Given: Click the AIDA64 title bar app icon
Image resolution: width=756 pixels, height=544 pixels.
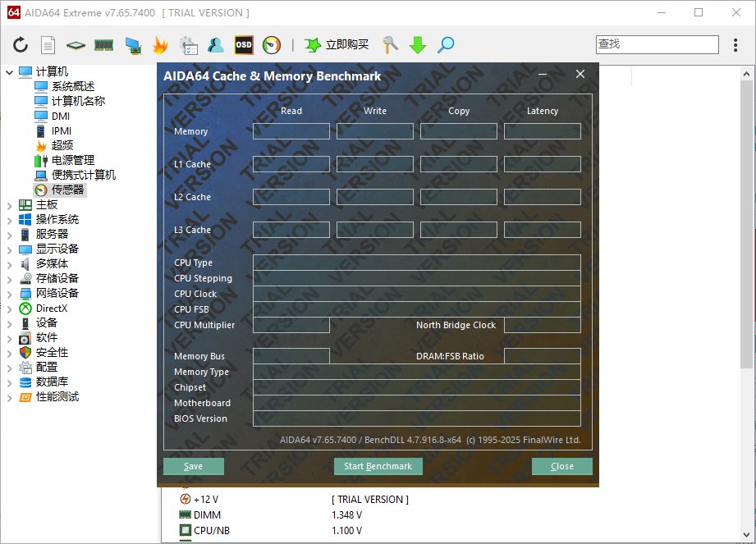Looking at the screenshot, I should (x=13, y=12).
